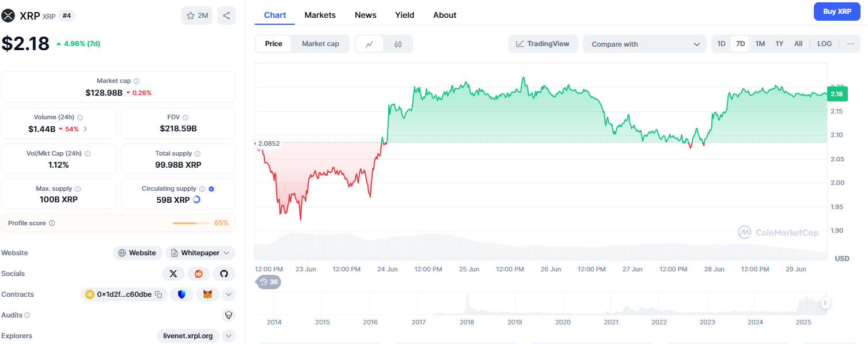Open Total supply info icon

(198, 154)
